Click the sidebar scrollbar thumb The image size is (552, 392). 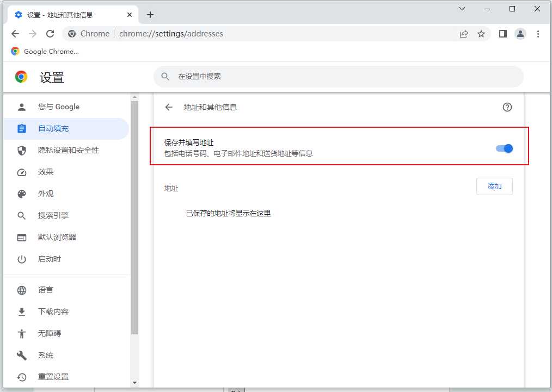[134, 217]
